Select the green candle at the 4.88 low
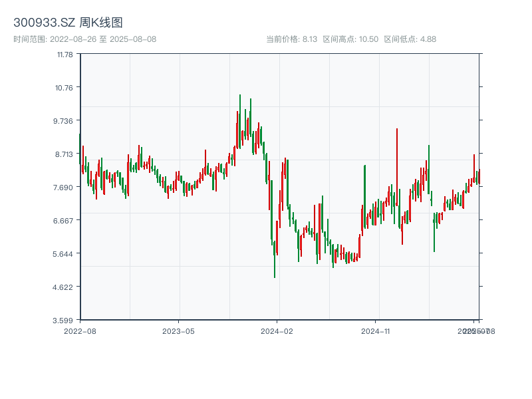 pyautogui.click(x=275, y=259)
